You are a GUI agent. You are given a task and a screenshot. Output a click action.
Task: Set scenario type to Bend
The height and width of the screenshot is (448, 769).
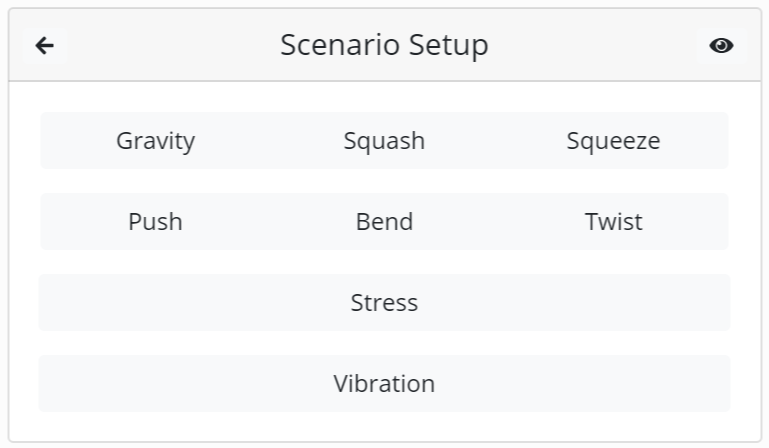[x=384, y=222]
